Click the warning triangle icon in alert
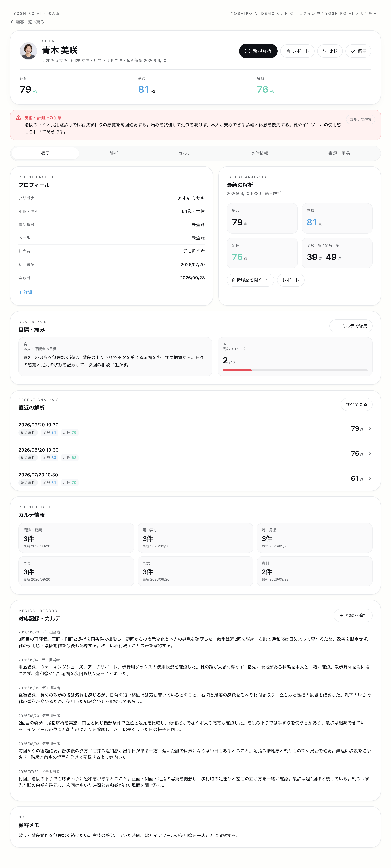This screenshot has width=391, height=868. (x=18, y=118)
